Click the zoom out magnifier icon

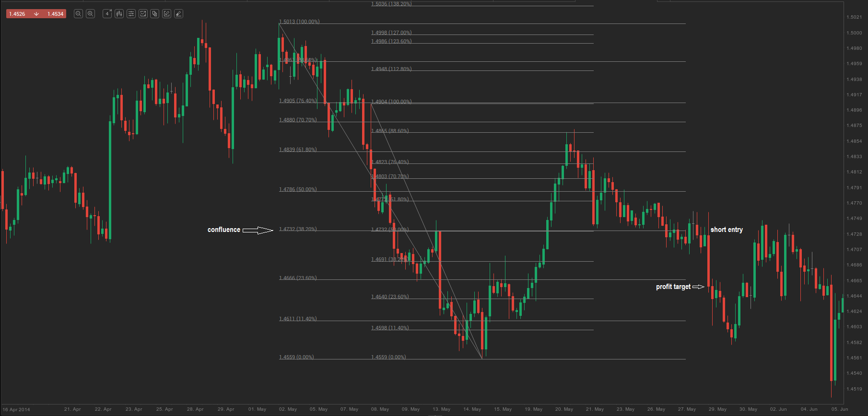tap(78, 14)
